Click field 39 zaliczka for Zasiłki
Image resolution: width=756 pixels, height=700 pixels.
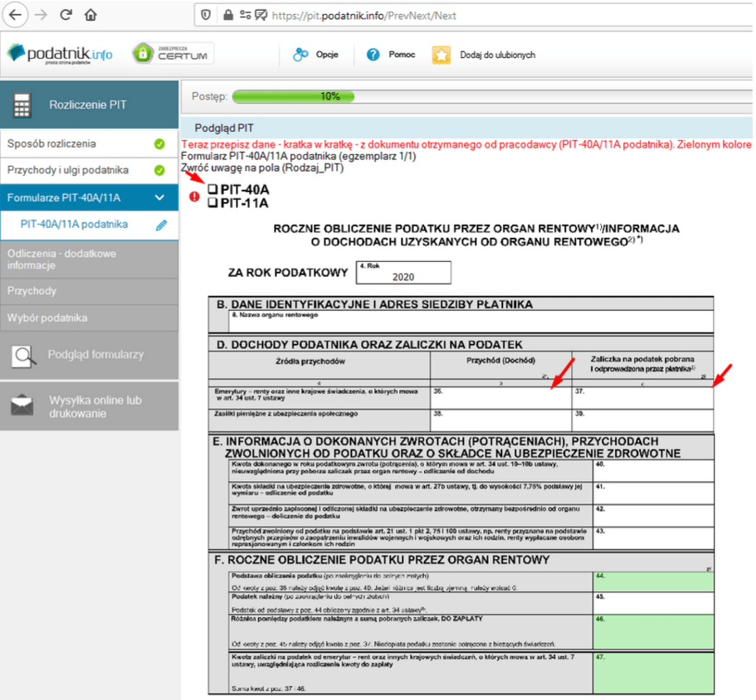(642, 420)
